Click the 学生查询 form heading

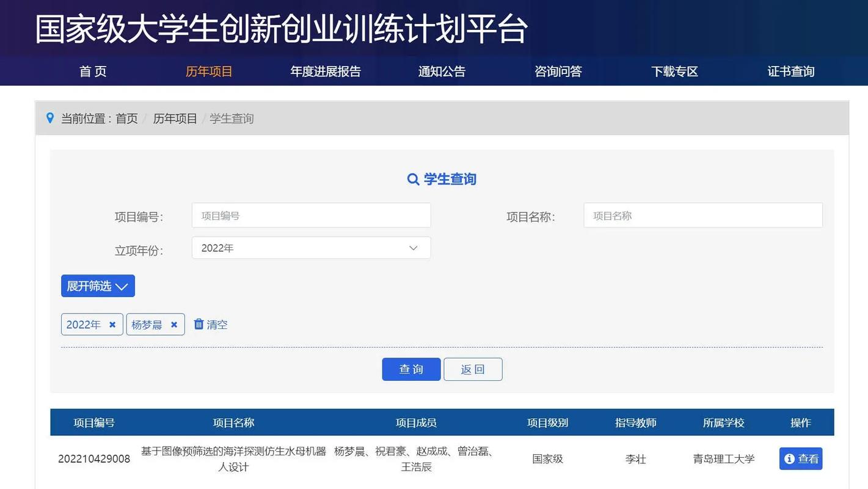pos(450,179)
